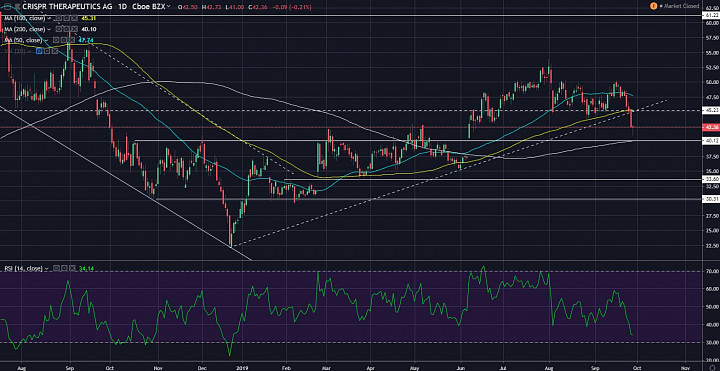Click the CRISPR THERAPEUTICS AG symbol title
Image resolution: width=720 pixels, height=371 pixels.
point(68,6)
